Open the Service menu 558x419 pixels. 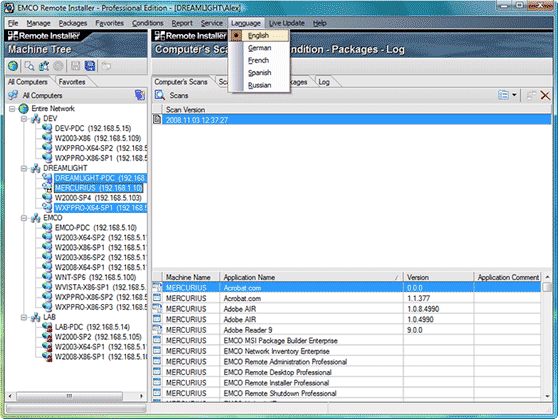click(x=212, y=23)
